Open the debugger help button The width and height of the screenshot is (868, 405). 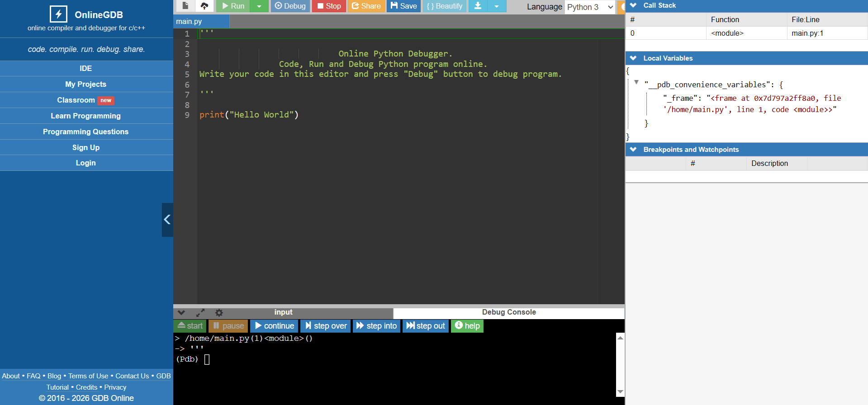pyautogui.click(x=467, y=326)
